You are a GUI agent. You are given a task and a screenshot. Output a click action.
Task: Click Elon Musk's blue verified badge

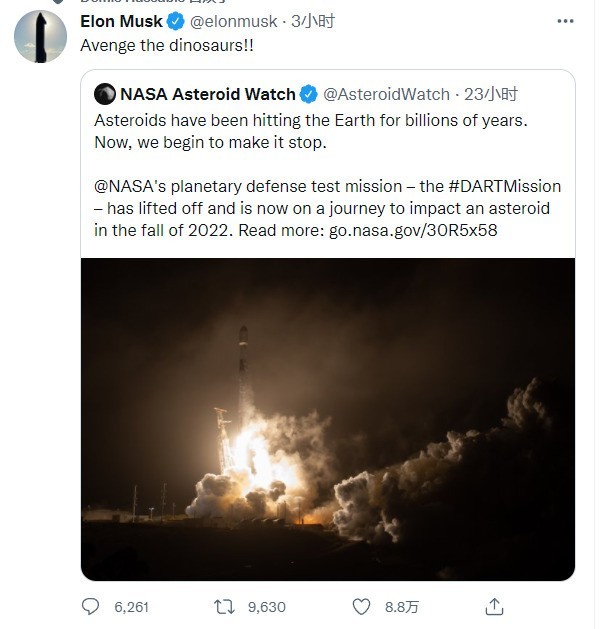pos(175,21)
